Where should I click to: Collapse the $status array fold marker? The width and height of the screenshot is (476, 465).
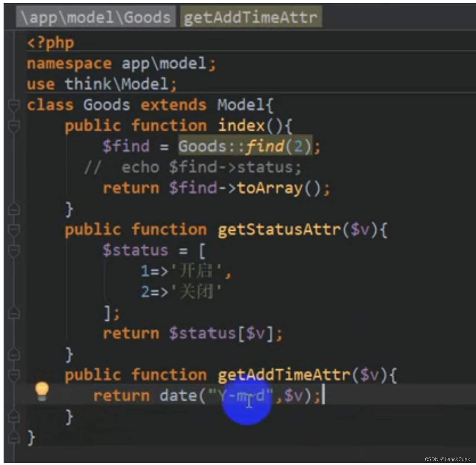coord(14,251)
